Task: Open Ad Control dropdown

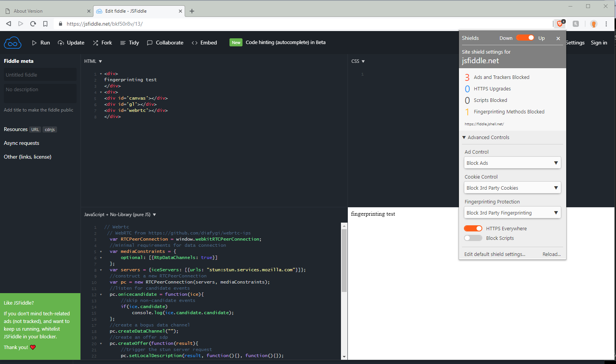Action: (513, 163)
